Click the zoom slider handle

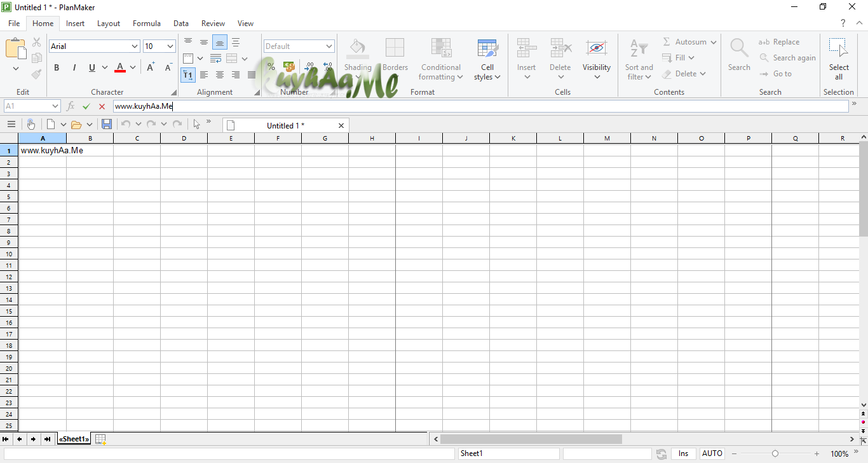[775, 453]
